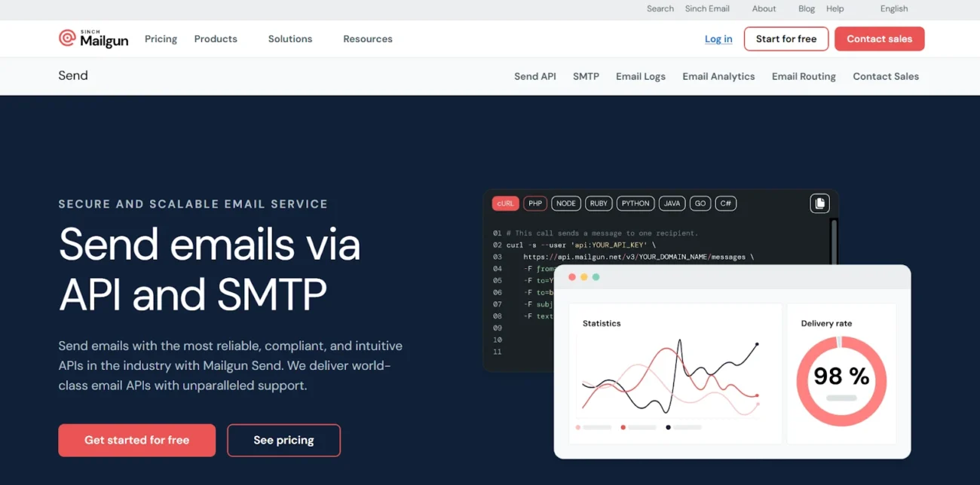Select the PHP code tab
The width and height of the screenshot is (980, 485).
point(535,203)
